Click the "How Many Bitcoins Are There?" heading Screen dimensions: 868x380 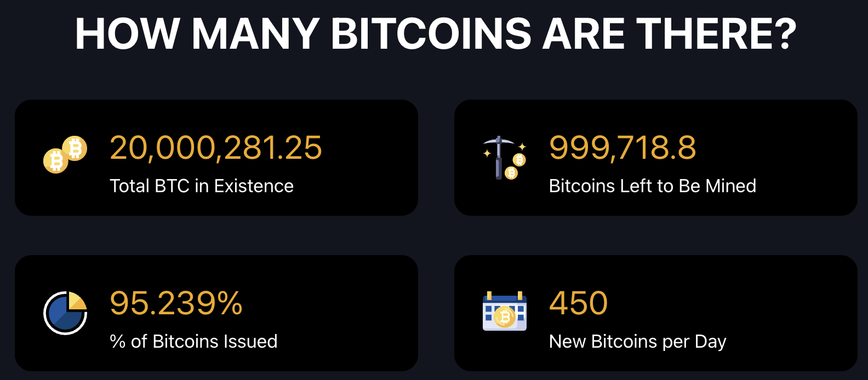[436, 34]
